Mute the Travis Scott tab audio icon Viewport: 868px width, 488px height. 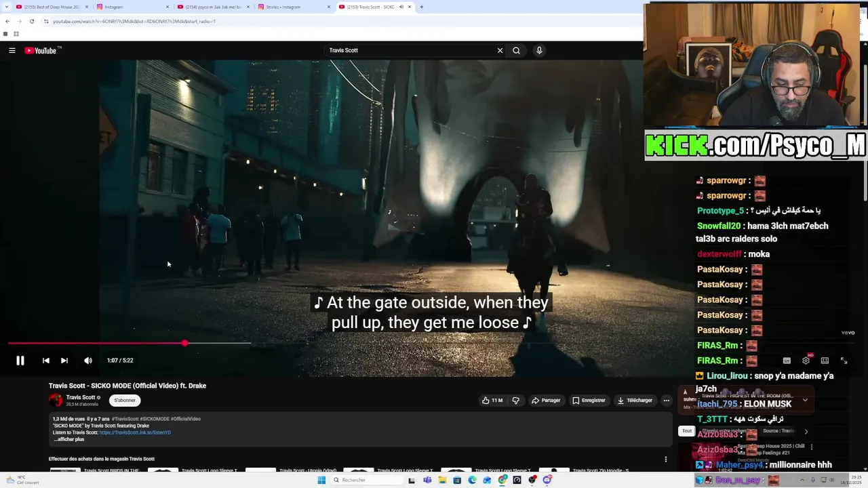click(x=401, y=7)
